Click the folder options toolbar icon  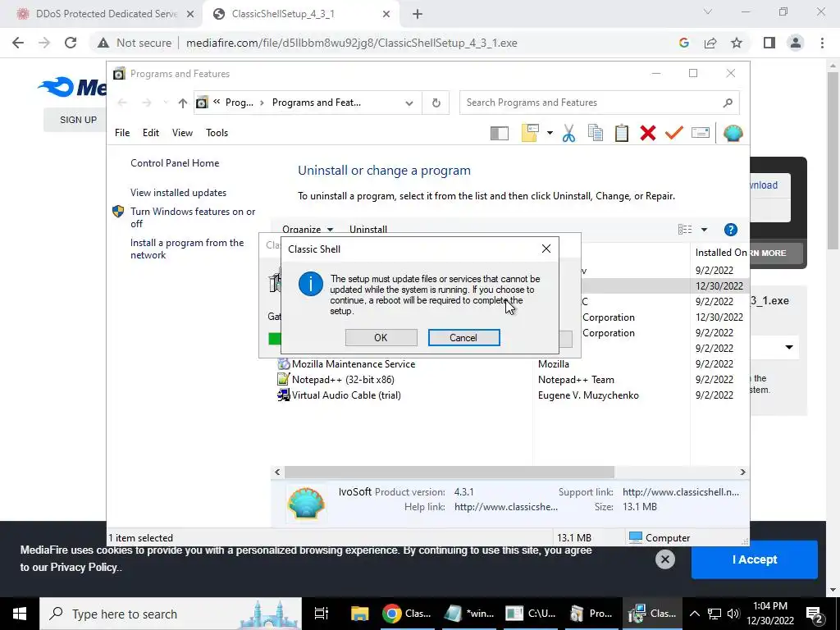click(530, 133)
